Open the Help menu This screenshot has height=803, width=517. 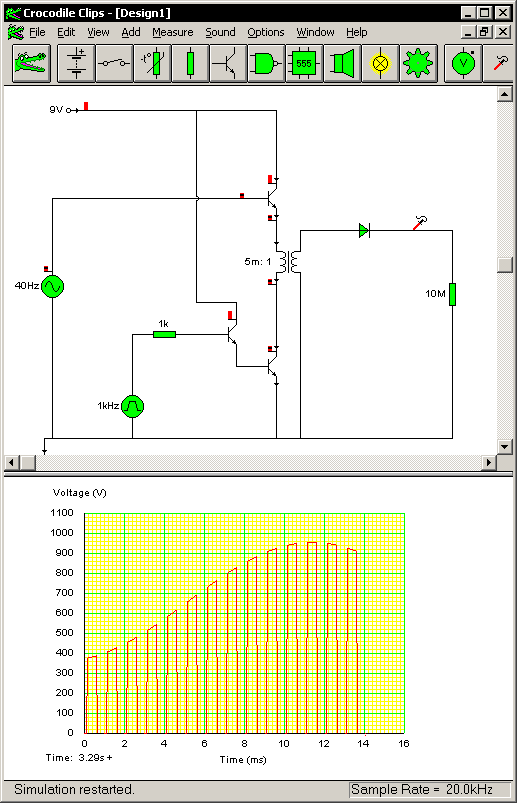click(x=357, y=32)
